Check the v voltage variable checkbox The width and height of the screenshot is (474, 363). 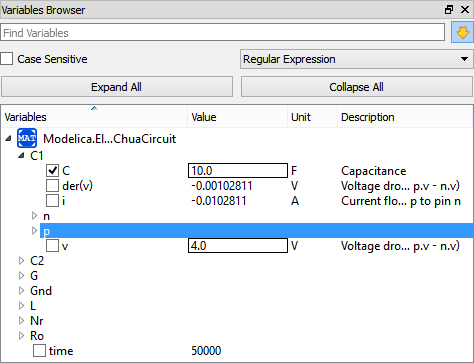[x=52, y=246]
